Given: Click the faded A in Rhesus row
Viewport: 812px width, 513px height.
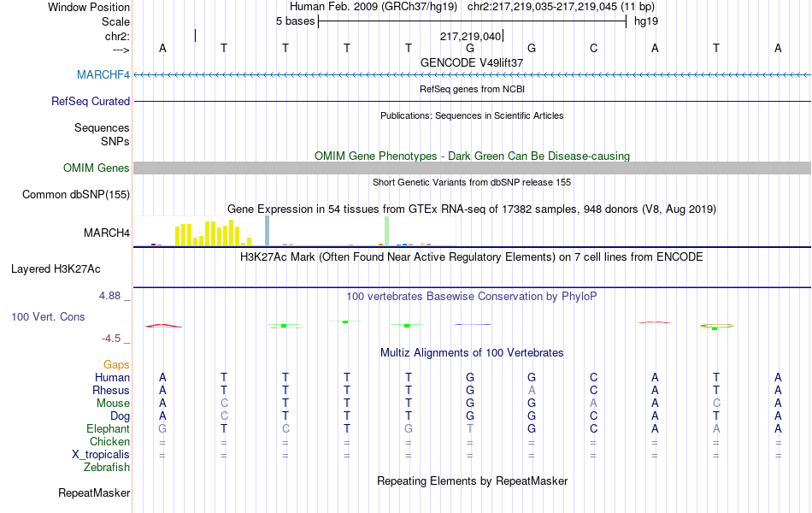Looking at the screenshot, I should click(532, 390).
